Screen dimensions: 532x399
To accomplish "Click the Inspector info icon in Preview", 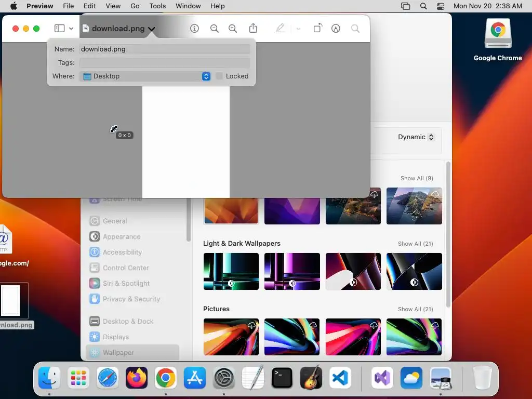I will 194,29.
